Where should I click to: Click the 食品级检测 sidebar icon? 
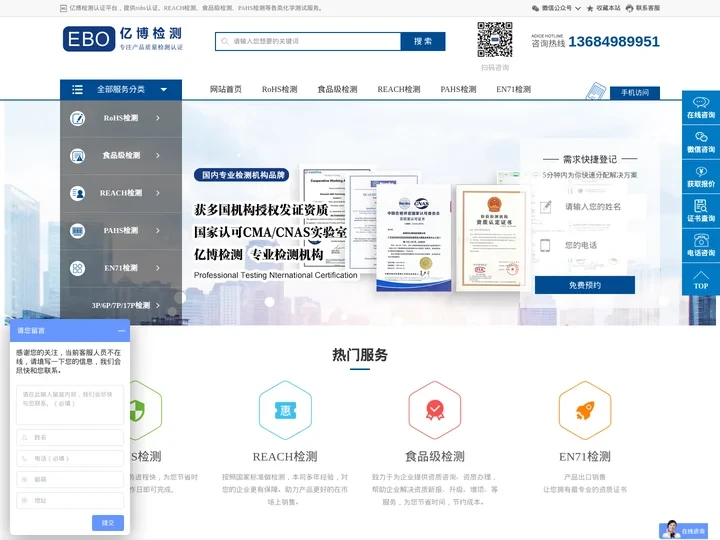[x=78, y=156]
